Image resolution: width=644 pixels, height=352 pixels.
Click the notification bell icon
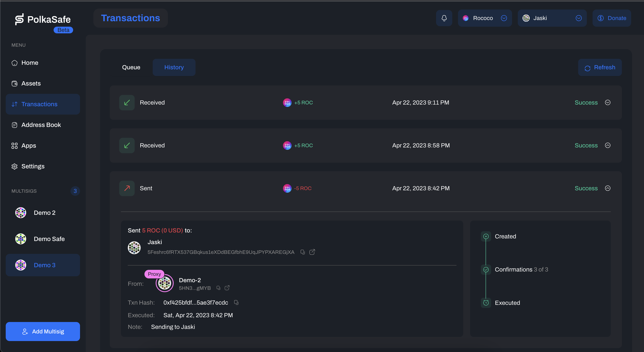pyautogui.click(x=444, y=18)
